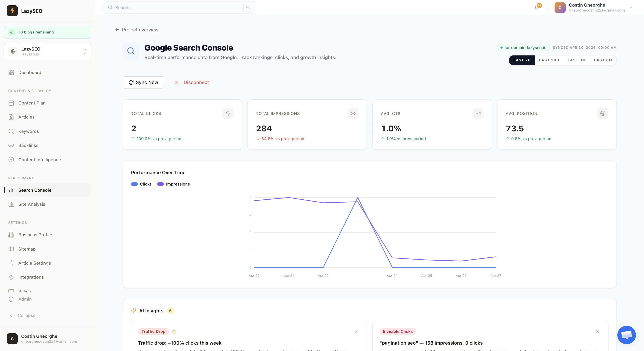Click the Admin shield icon
The width and height of the screenshot is (644, 351).
[x=11, y=299]
